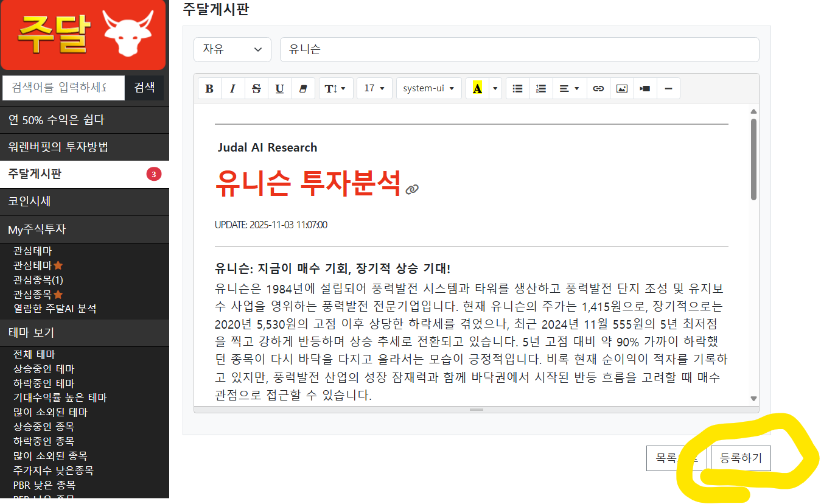Open the 자유 category dropdown

tap(232, 49)
